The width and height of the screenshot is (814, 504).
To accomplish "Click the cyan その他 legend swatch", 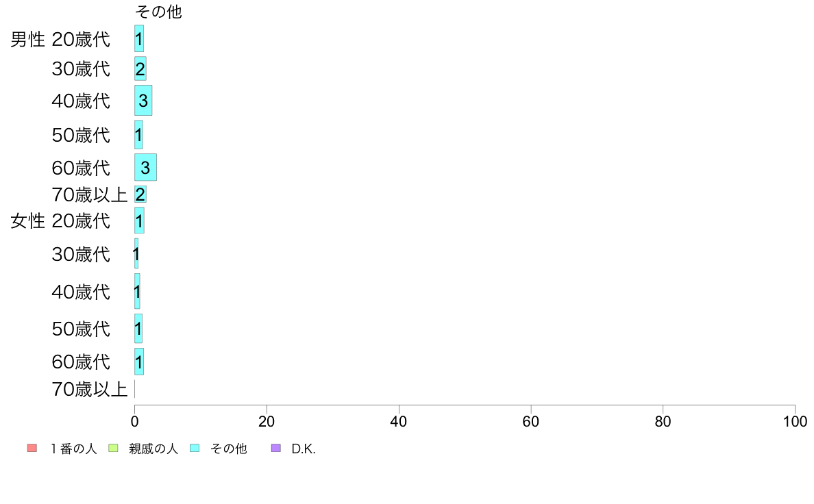I will 195,448.
